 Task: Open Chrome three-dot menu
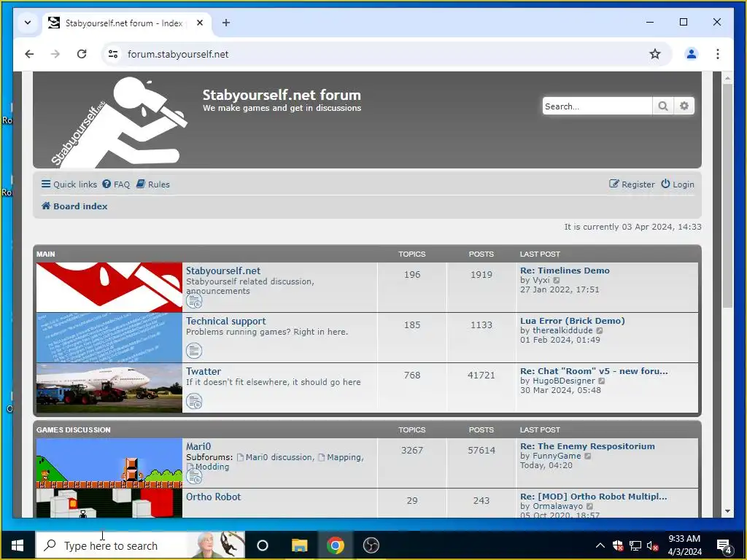coord(718,54)
